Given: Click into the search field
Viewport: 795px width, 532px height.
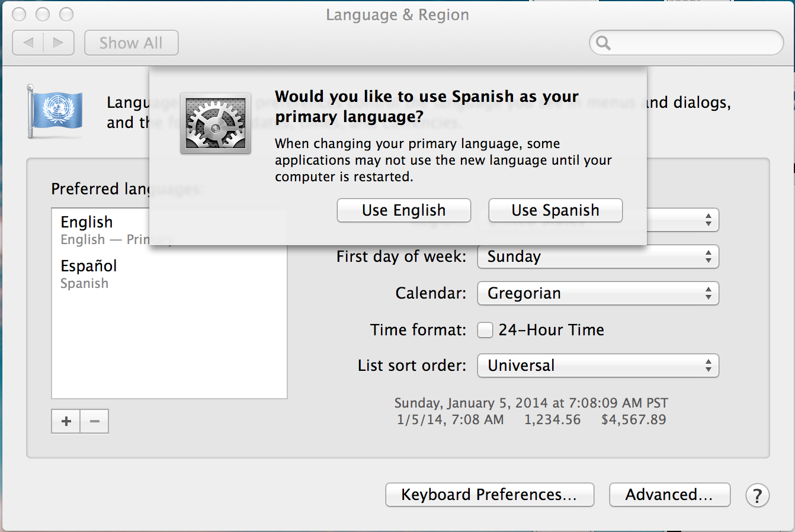Looking at the screenshot, I should (693, 43).
